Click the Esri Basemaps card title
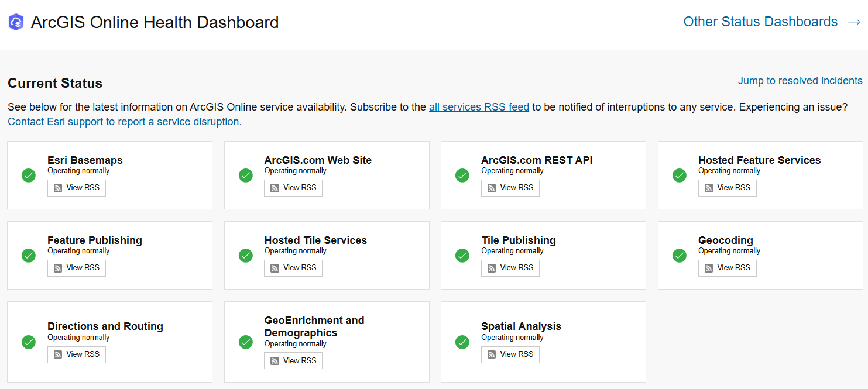868x389 pixels. (x=85, y=160)
